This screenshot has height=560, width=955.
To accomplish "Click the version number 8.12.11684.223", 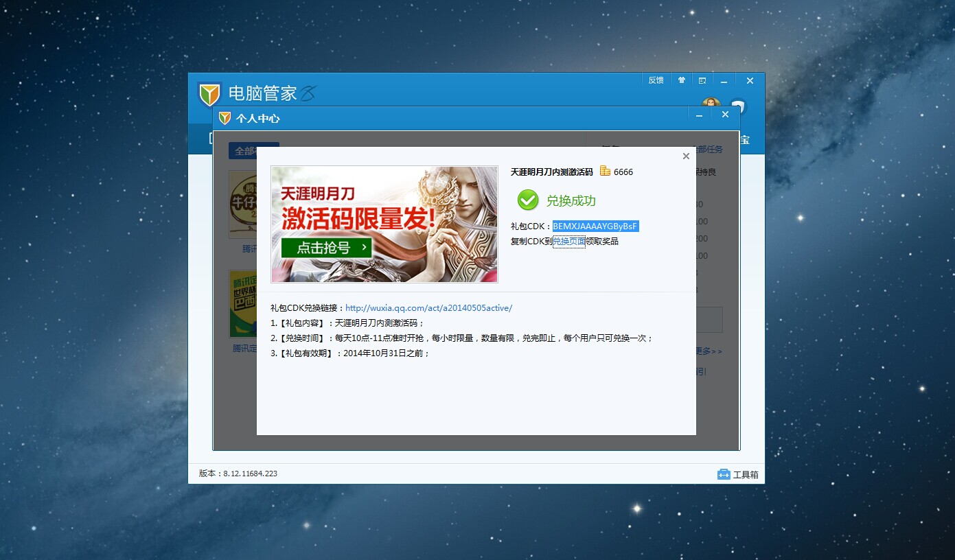I will point(250,474).
